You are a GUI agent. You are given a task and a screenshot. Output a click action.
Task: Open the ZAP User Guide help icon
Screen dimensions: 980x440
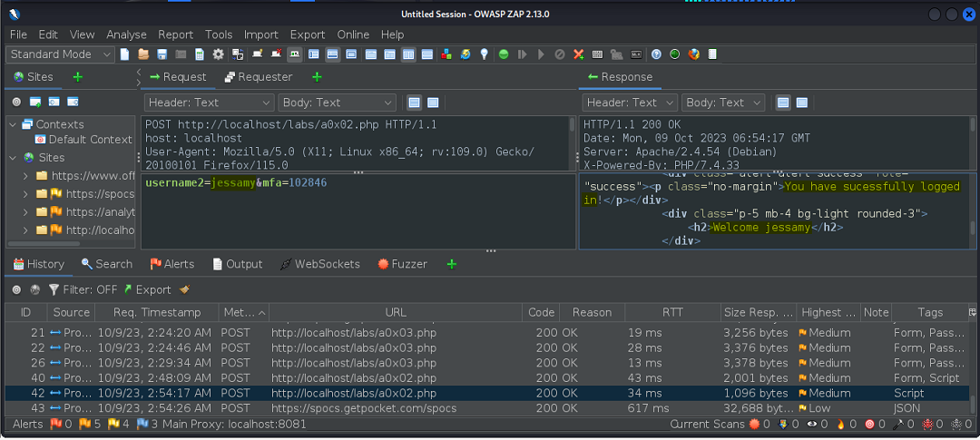(x=656, y=54)
